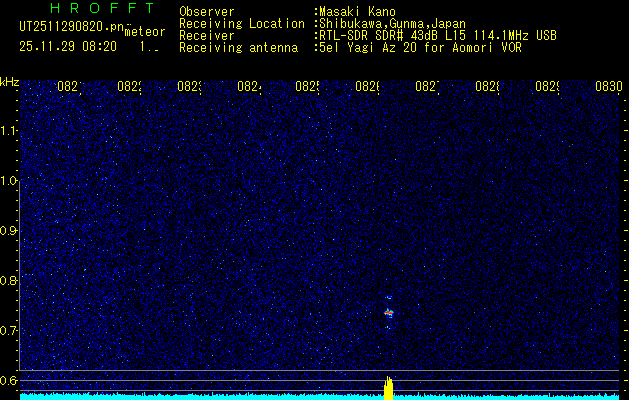Select the observer name Masaki Kano
Screen dimensions: 629x400
[357, 11]
